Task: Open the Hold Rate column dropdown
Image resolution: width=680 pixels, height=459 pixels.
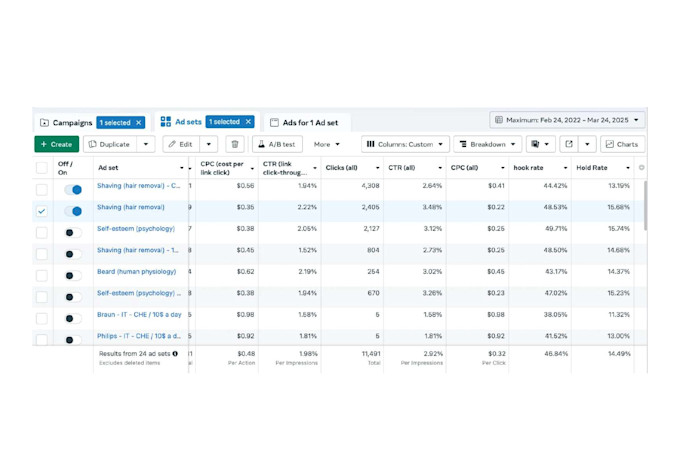Action: 628,168
